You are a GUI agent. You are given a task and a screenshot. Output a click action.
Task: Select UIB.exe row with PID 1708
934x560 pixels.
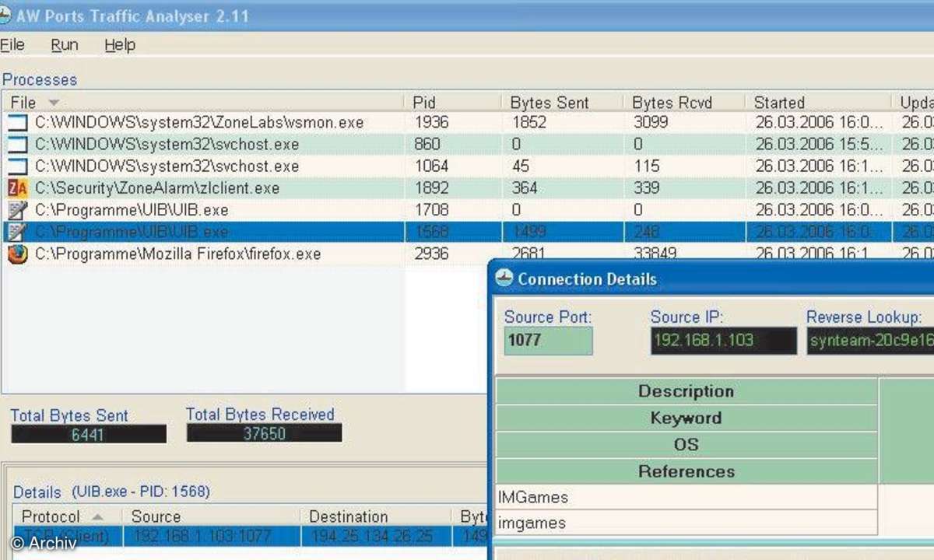point(467,210)
